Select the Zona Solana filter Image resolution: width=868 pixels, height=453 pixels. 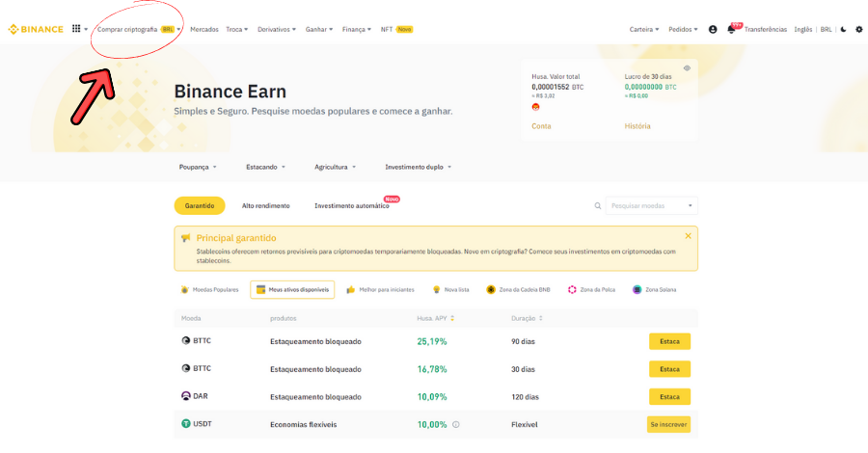(654, 290)
